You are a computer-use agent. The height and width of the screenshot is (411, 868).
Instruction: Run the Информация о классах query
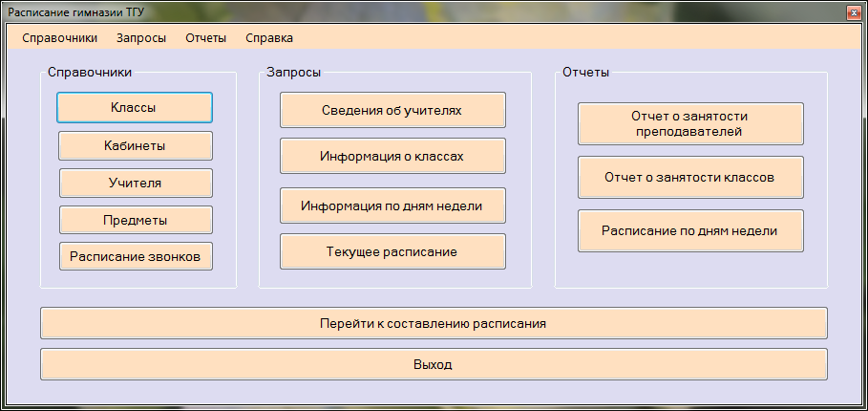392,156
